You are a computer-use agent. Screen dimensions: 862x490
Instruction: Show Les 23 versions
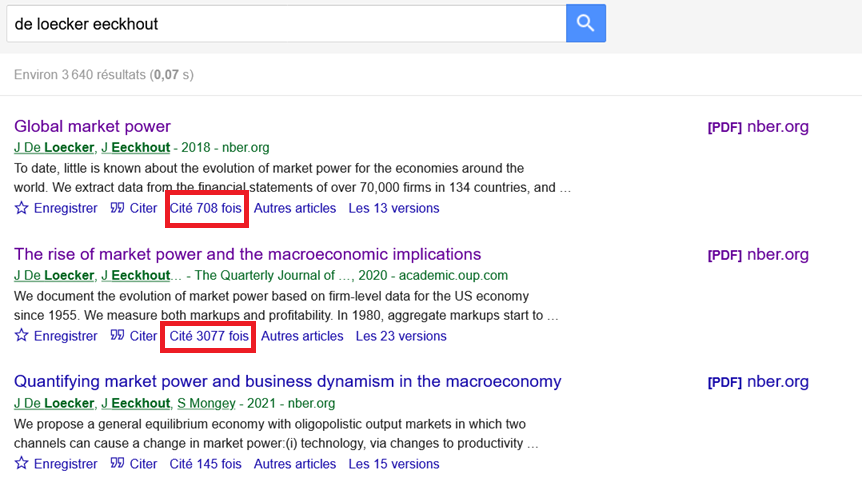[401, 336]
